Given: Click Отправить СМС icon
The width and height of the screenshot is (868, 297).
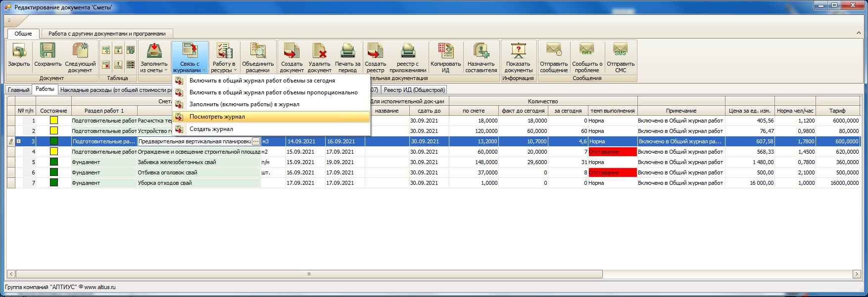Looking at the screenshot, I should click(621, 51).
